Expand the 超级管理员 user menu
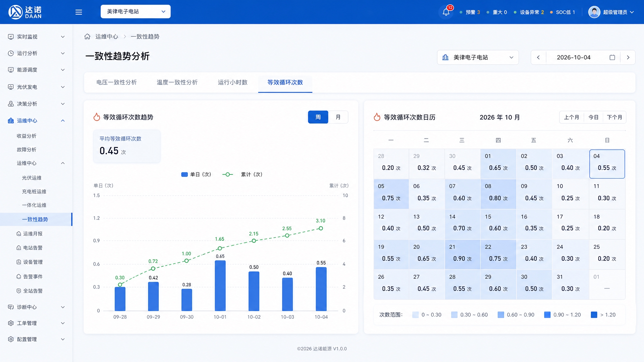Image resolution: width=644 pixels, height=362 pixels. 632,12
